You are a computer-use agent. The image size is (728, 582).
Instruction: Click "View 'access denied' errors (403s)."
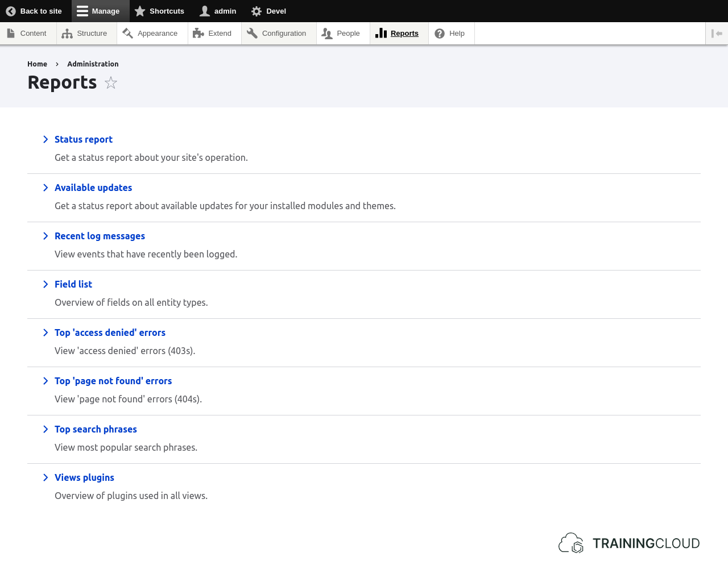click(x=125, y=351)
